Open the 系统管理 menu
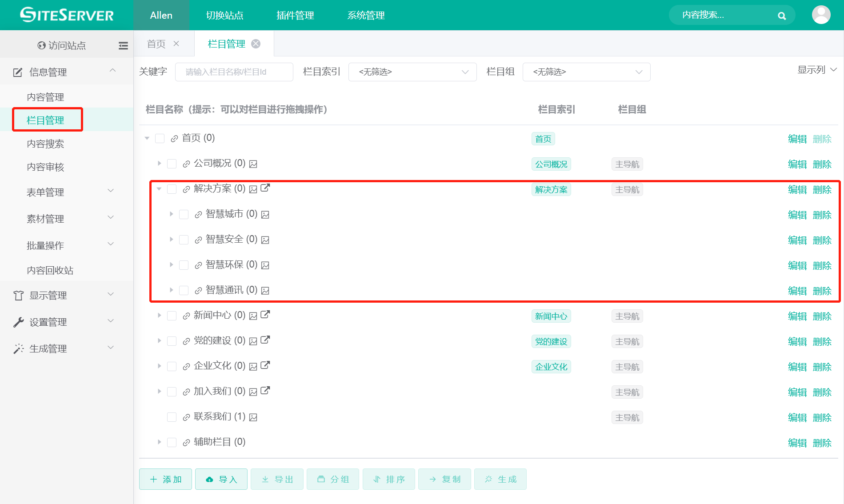The height and width of the screenshot is (504, 844). point(365,15)
